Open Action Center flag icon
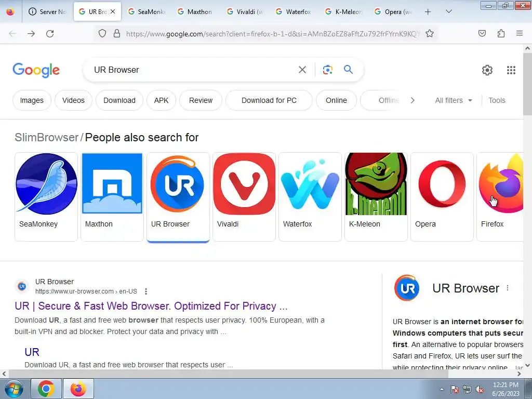Viewport: 532px width, 399px height. pos(454,389)
